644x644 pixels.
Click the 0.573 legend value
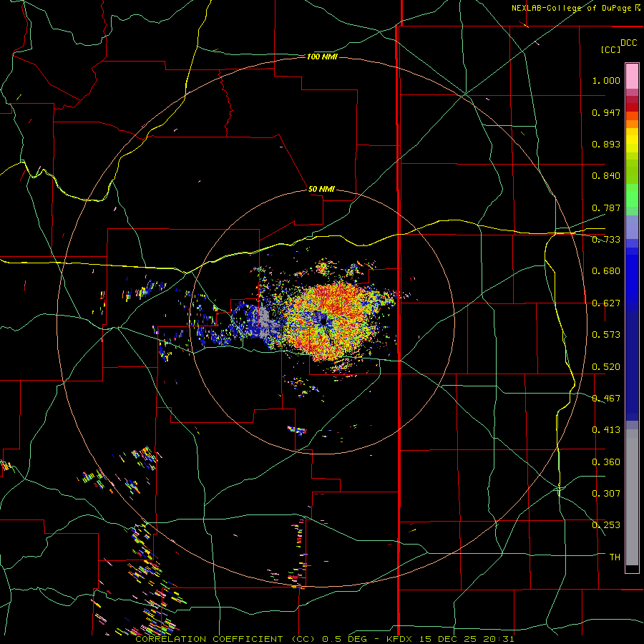(606, 335)
